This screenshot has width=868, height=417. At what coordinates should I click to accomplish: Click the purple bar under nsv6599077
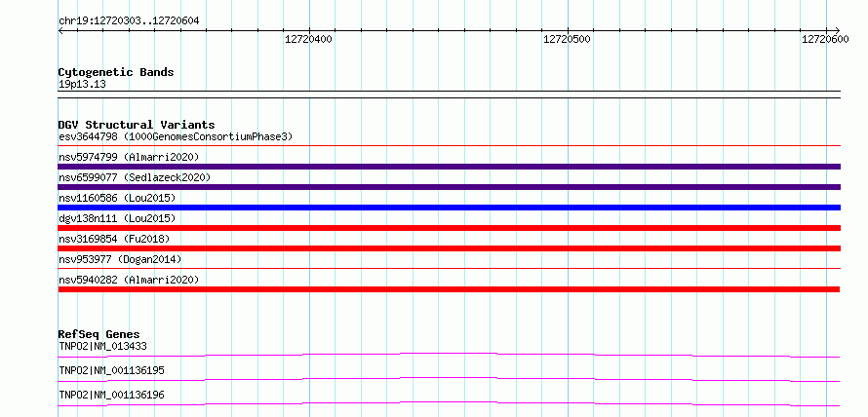point(449,187)
